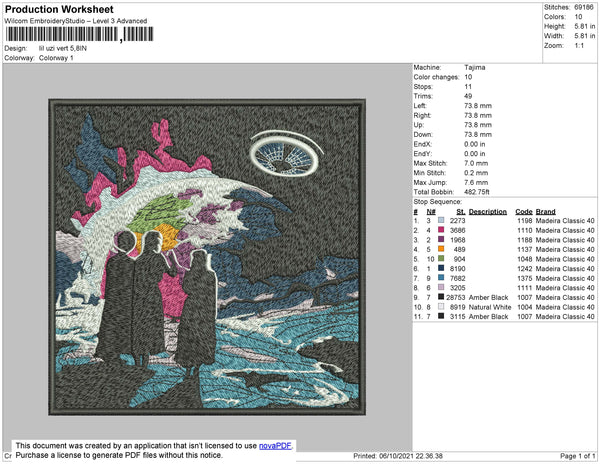This screenshot has height=464, width=600.
Task: Click the Max Stitch value 7.0 mm
Action: pos(476,163)
